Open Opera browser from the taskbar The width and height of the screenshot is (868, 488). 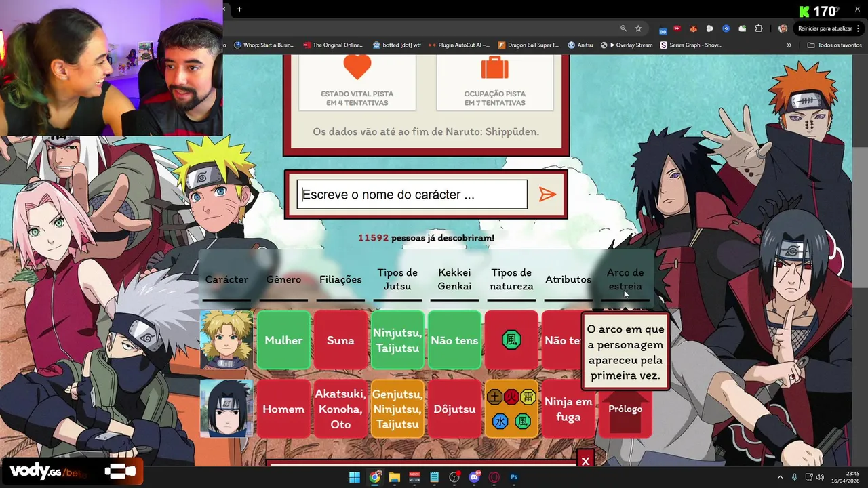tap(494, 477)
